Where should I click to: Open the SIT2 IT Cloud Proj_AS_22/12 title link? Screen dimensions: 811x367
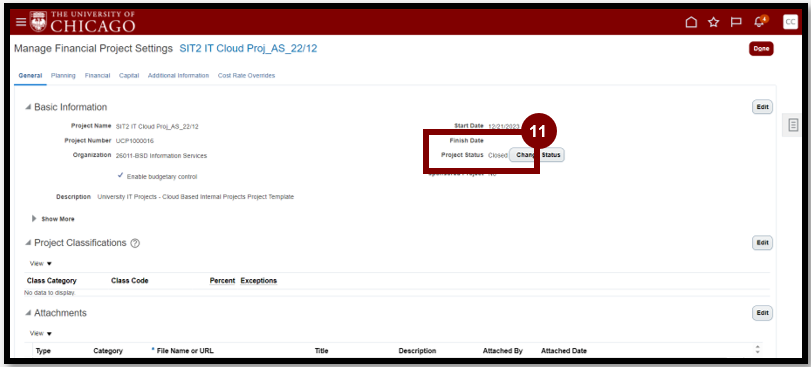click(x=248, y=49)
